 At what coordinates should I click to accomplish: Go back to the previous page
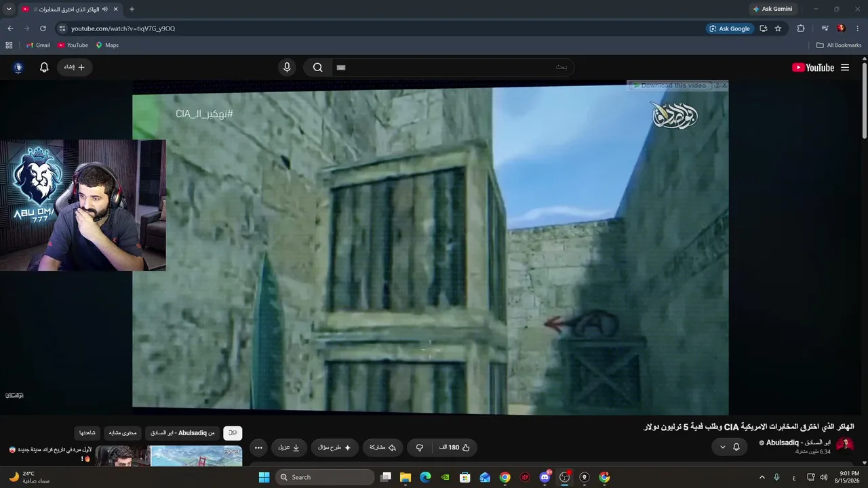(10, 28)
